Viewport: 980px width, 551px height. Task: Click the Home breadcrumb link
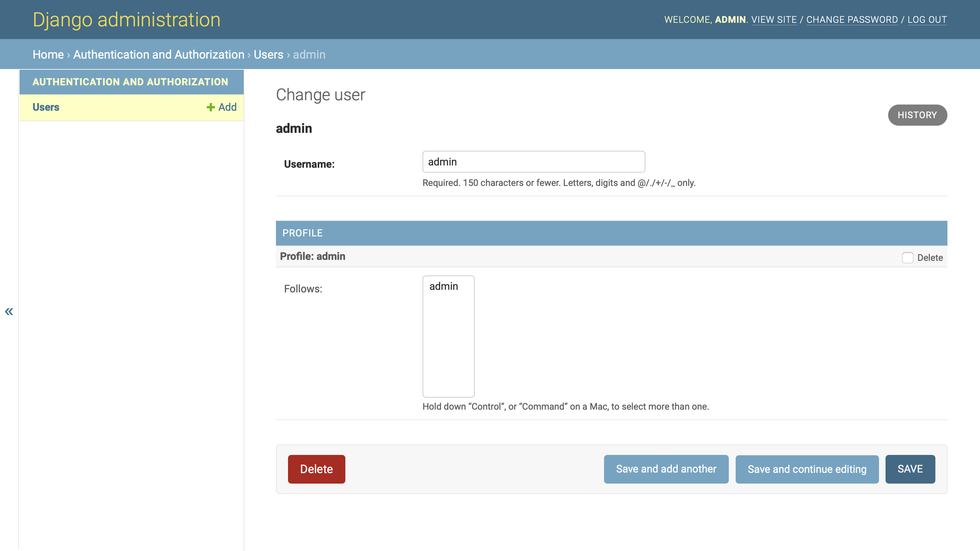(x=48, y=54)
